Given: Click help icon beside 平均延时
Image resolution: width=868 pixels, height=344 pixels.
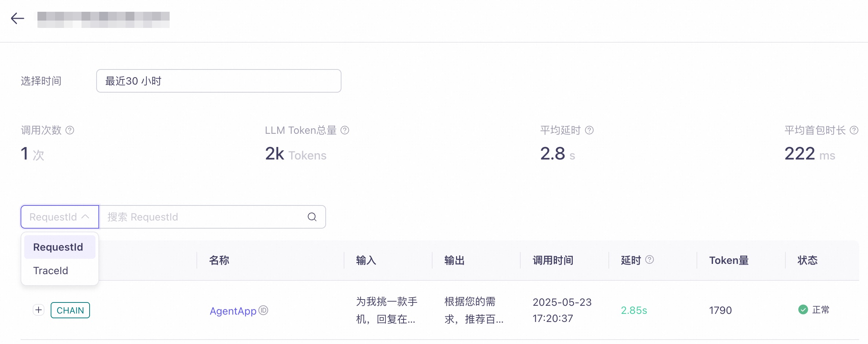Looking at the screenshot, I should tap(589, 130).
